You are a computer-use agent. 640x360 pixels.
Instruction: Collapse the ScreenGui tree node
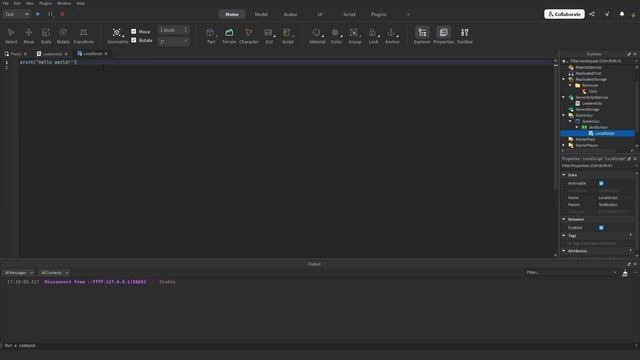[x=571, y=121]
